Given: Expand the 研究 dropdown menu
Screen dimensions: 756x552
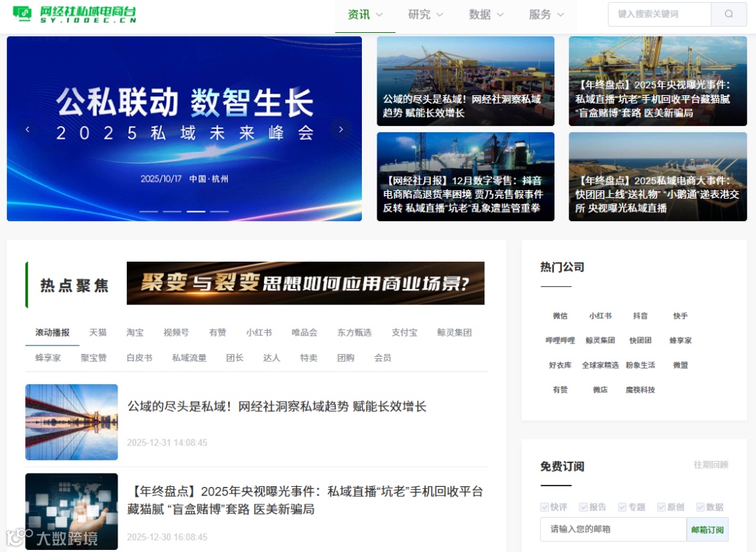Looking at the screenshot, I should pyautogui.click(x=426, y=15).
